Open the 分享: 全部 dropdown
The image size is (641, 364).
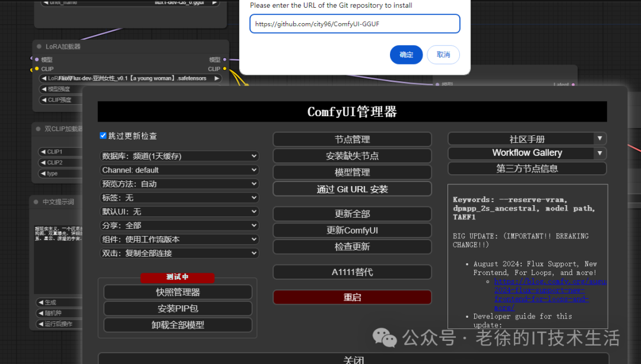click(179, 225)
